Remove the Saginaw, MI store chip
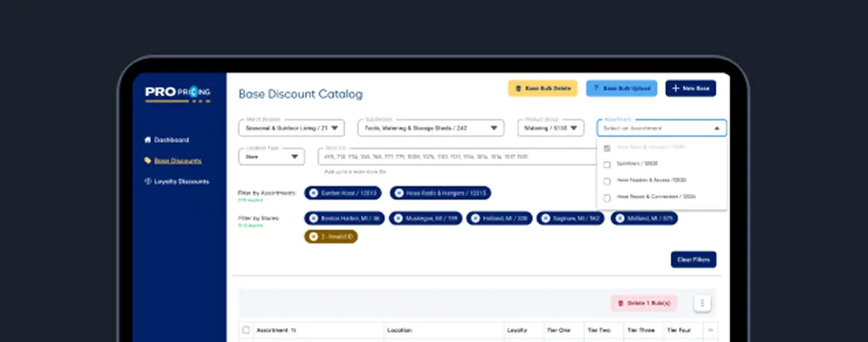This screenshot has height=342, width=868. 545,218
